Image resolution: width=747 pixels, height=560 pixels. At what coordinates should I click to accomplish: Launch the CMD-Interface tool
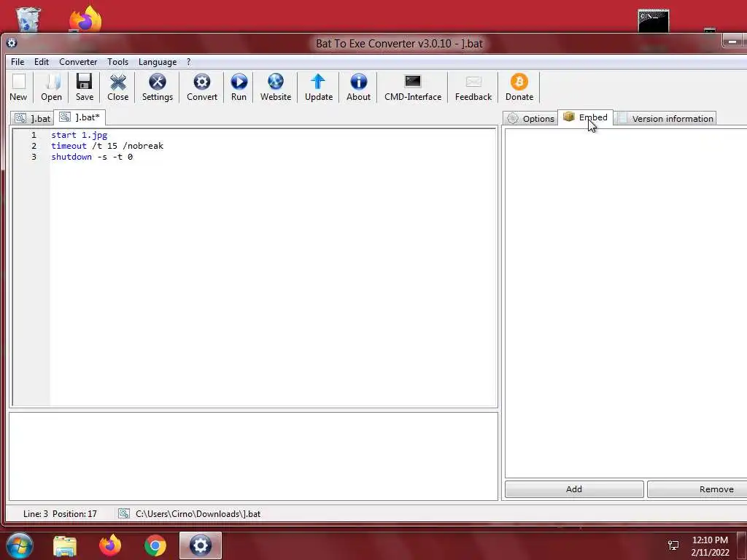(x=413, y=87)
